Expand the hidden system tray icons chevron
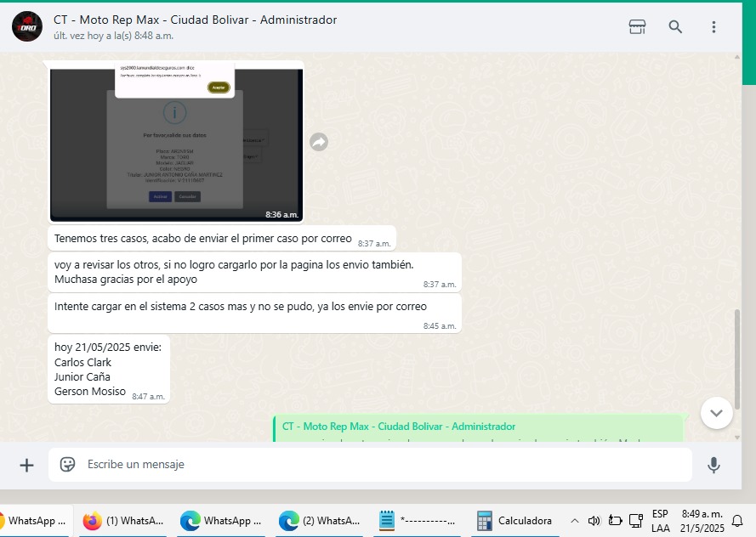756x537 pixels. (x=575, y=521)
